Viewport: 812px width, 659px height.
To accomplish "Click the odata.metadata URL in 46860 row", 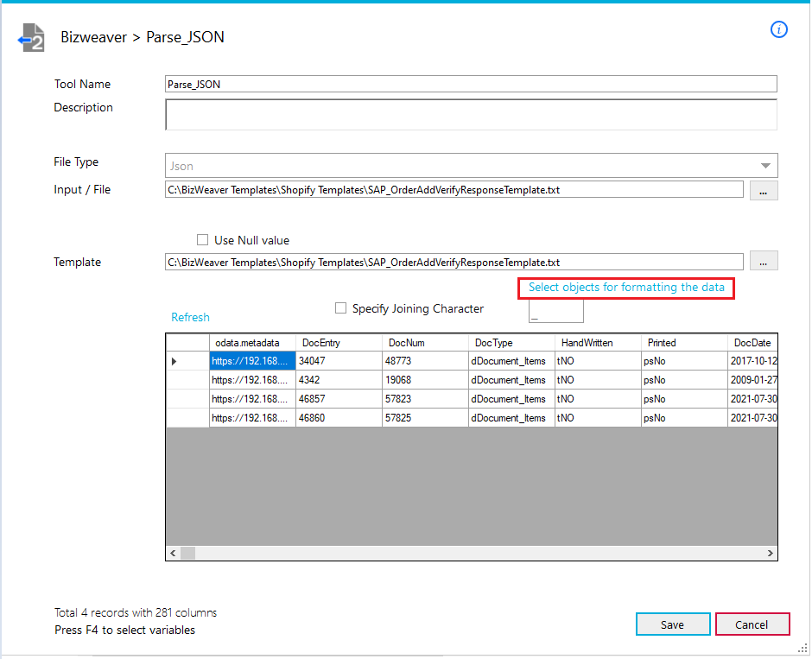I will tap(252, 418).
